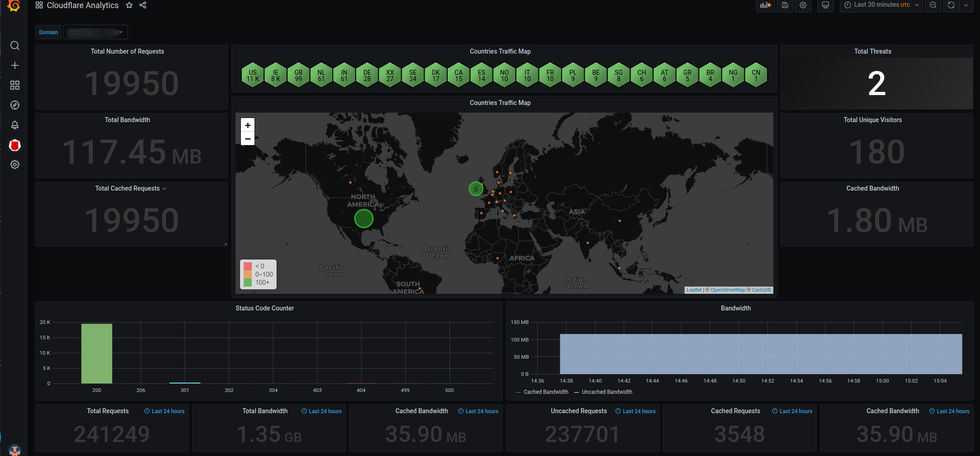
Task: Open the Configuration gear in sidebar
Action: click(15, 164)
